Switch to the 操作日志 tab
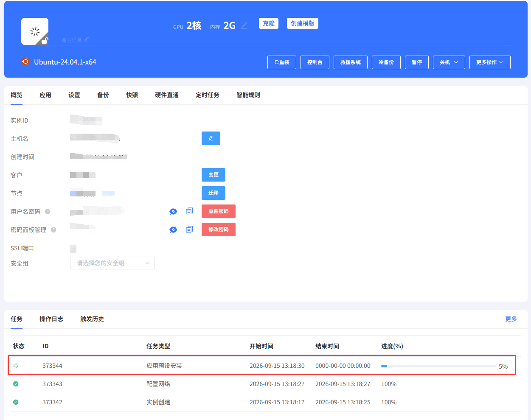This screenshot has height=420, width=531. coord(51,319)
